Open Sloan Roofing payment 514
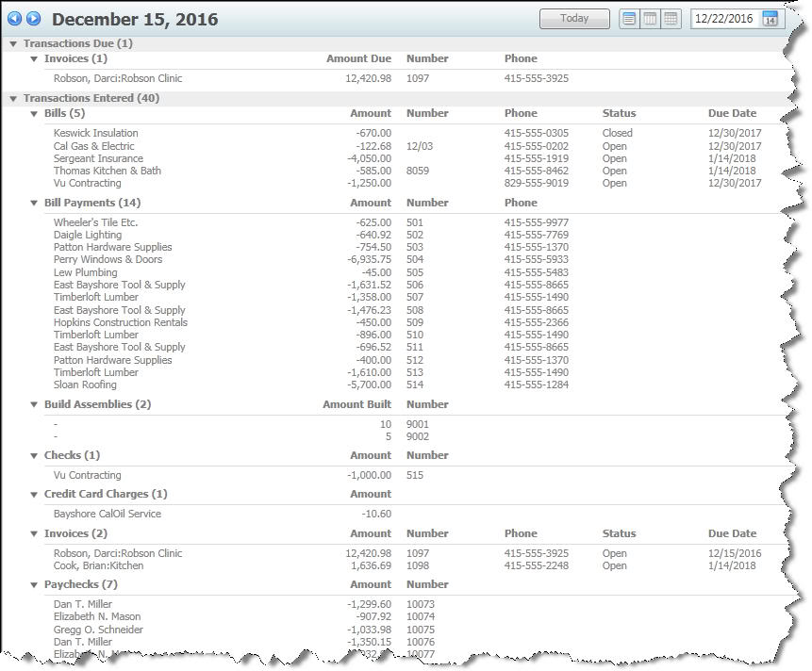The height and width of the screenshot is (671, 812). click(x=85, y=385)
